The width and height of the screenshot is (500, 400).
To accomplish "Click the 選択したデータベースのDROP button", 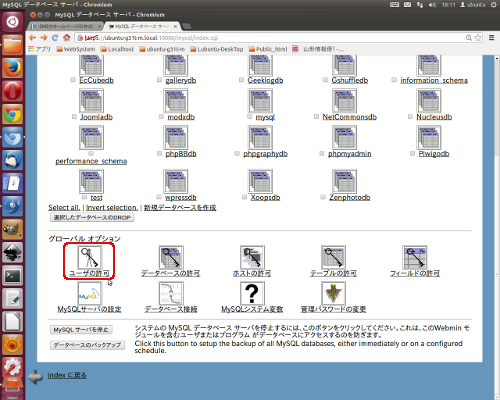I will [92, 217].
